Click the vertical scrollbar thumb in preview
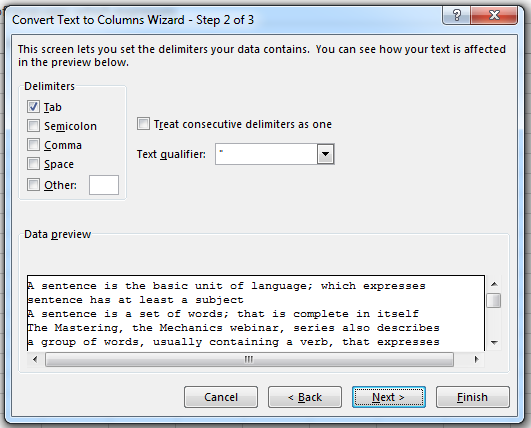Screen dimensions: 531x428 click(x=494, y=300)
